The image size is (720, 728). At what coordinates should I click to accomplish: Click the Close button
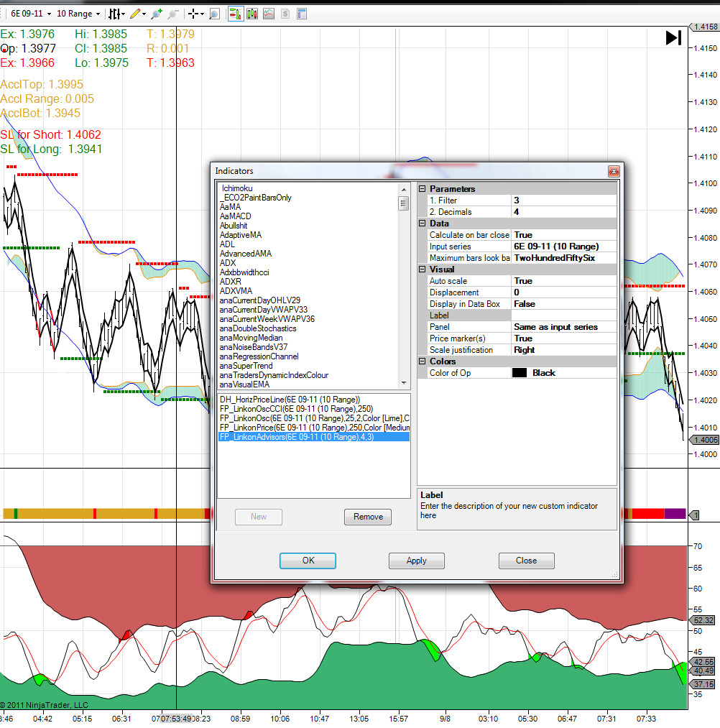526,561
